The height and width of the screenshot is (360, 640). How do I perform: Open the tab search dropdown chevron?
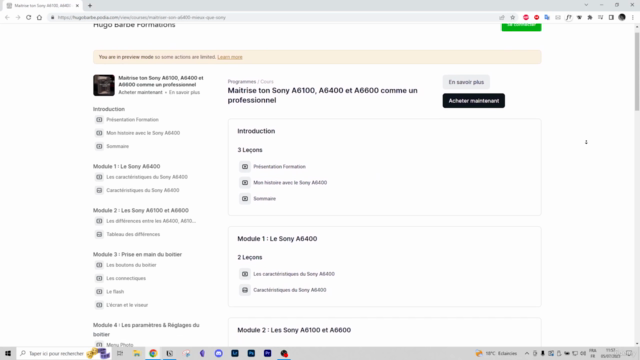pos(586,5)
